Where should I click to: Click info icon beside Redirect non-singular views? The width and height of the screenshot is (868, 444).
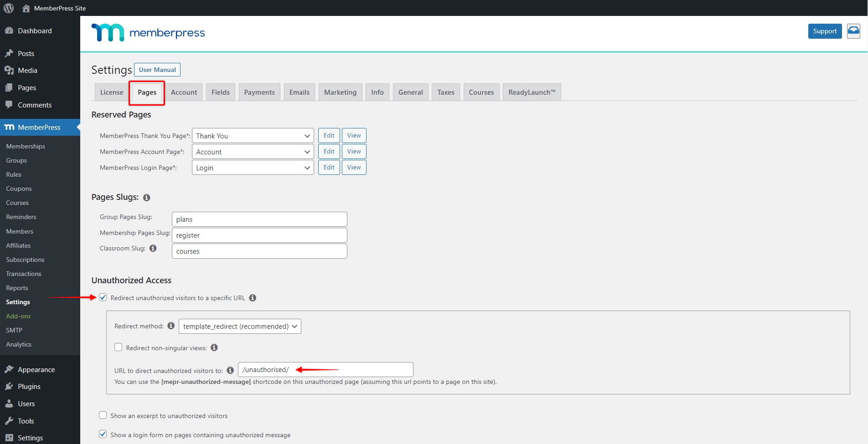point(214,347)
